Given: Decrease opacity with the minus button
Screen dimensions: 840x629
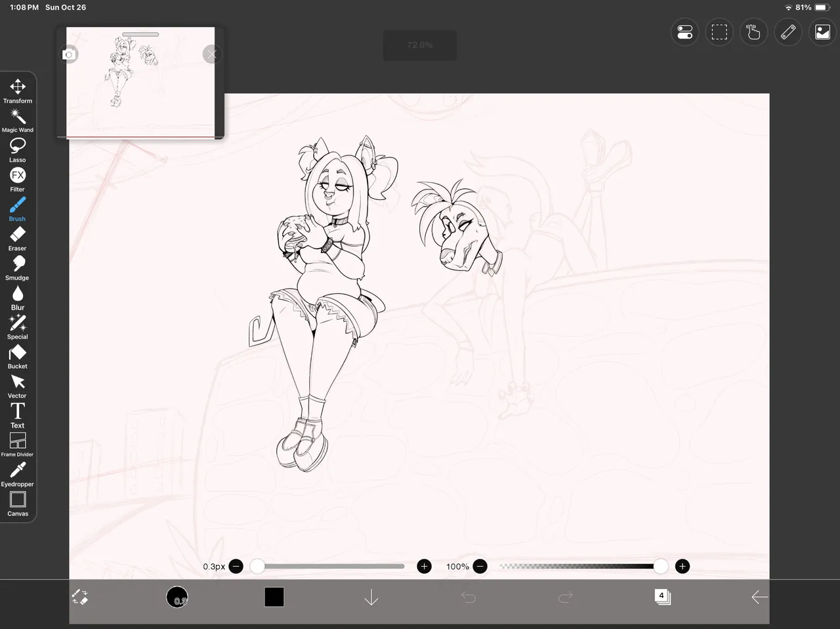Looking at the screenshot, I should pyautogui.click(x=480, y=566).
